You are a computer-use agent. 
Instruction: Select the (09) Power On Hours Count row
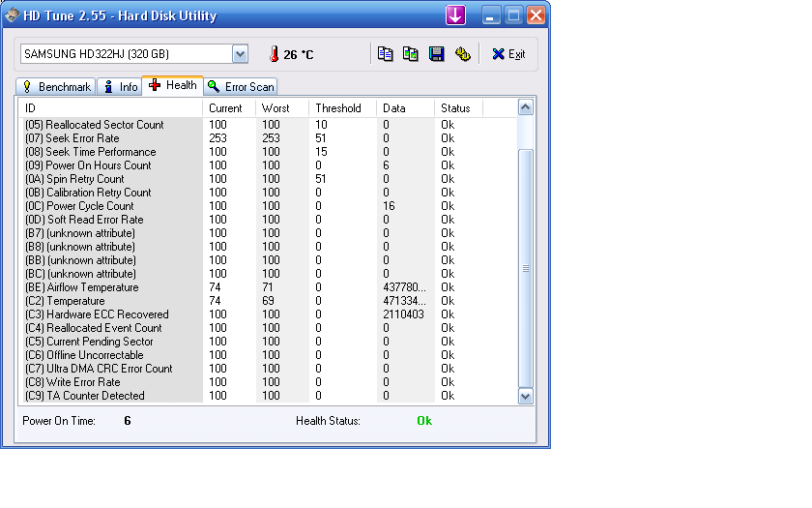[269, 165]
